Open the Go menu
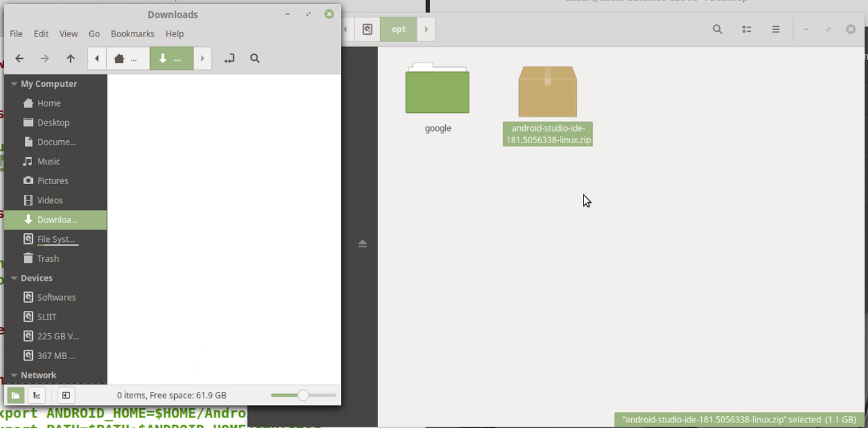Screen dimensions: 868x428 coord(94,33)
